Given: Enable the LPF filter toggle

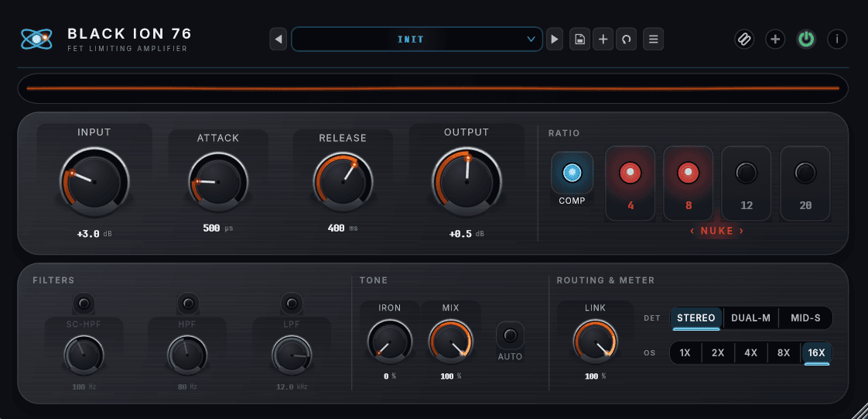Looking at the screenshot, I should pos(292,303).
